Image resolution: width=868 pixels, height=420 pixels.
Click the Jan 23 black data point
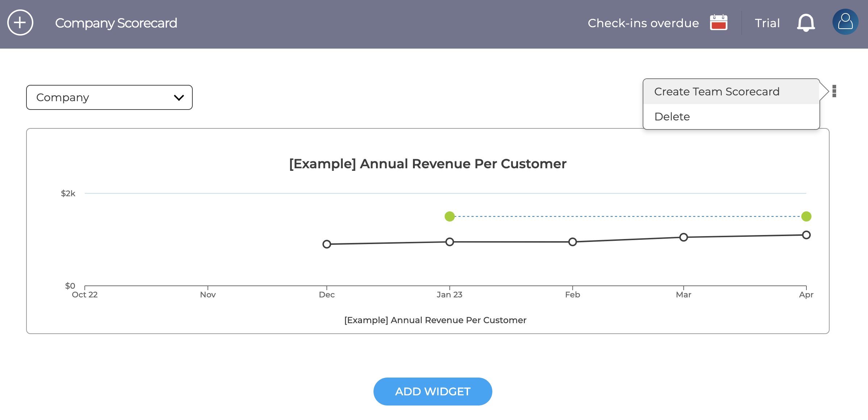pyautogui.click(x=450, y=242)
